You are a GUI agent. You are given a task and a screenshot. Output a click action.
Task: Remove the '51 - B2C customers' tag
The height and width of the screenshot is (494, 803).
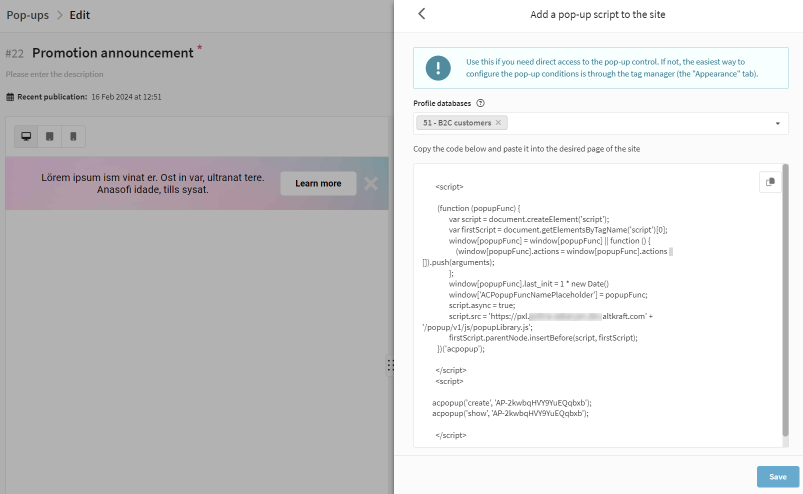click(498, 123)
